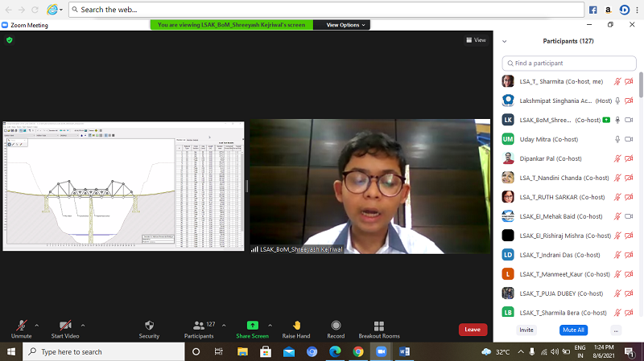Click the Find a participant search field
The width and height of the screenshot is (644, 361).
coord(569,63)
